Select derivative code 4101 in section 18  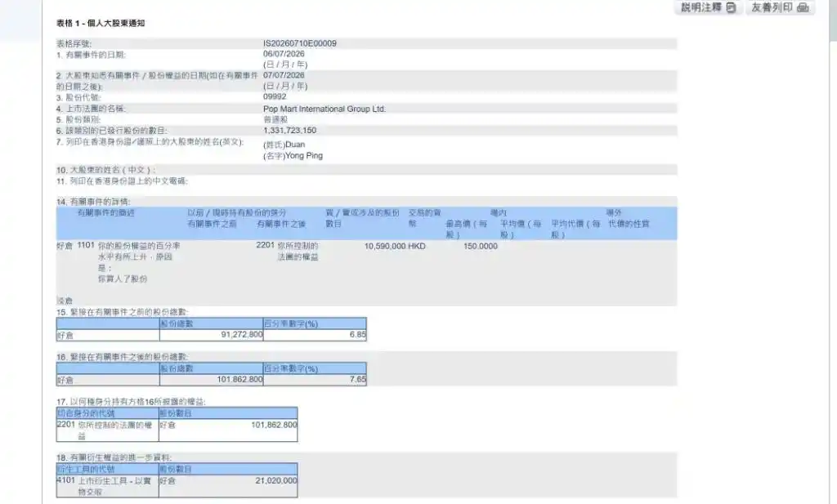point(65,480)
